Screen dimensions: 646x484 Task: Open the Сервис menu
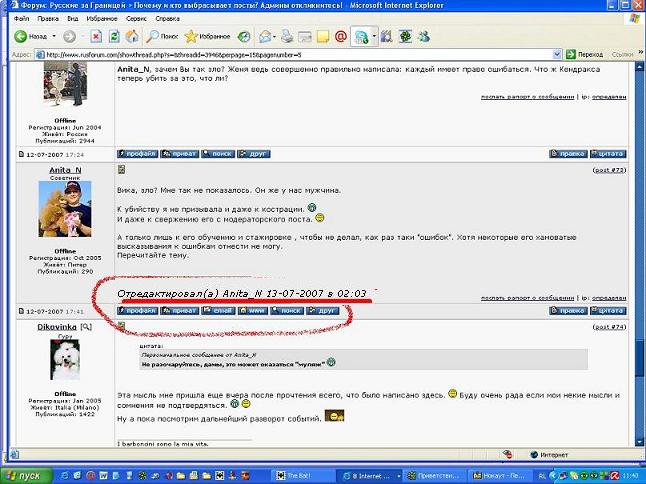(x=140, y=19)
